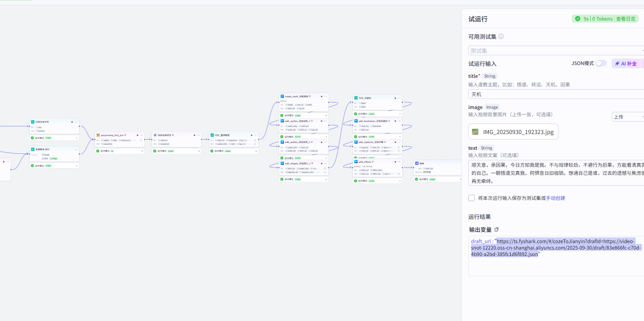This screenshot has width=644, height=321.
Task: Select the add_effects node title
Action: click(x=365, y=162)
